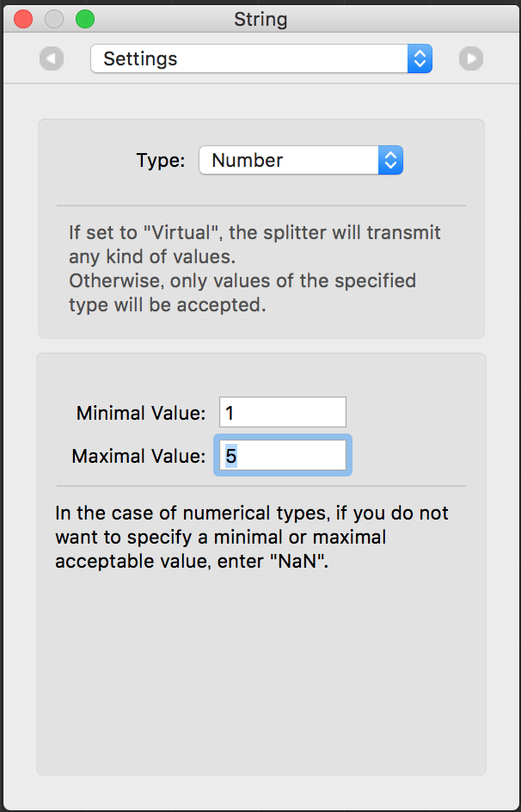Focus the Minimal Value field

[283, 412]
